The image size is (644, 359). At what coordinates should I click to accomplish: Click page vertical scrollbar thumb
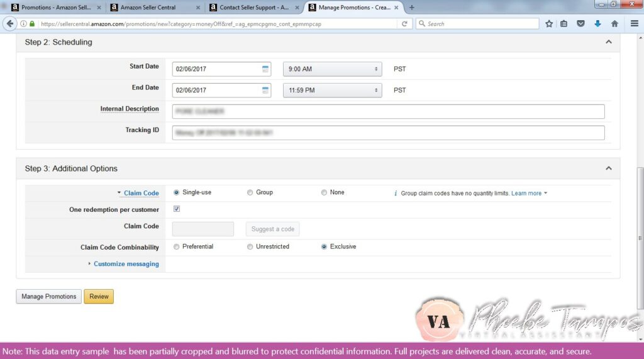[x=640, y=238]
